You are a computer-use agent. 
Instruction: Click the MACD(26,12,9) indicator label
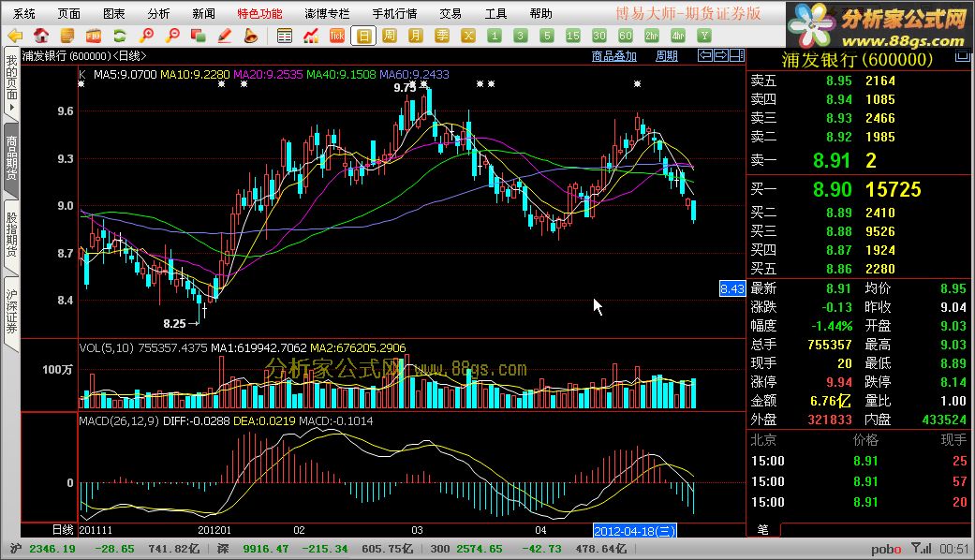(x=119, y=420)
